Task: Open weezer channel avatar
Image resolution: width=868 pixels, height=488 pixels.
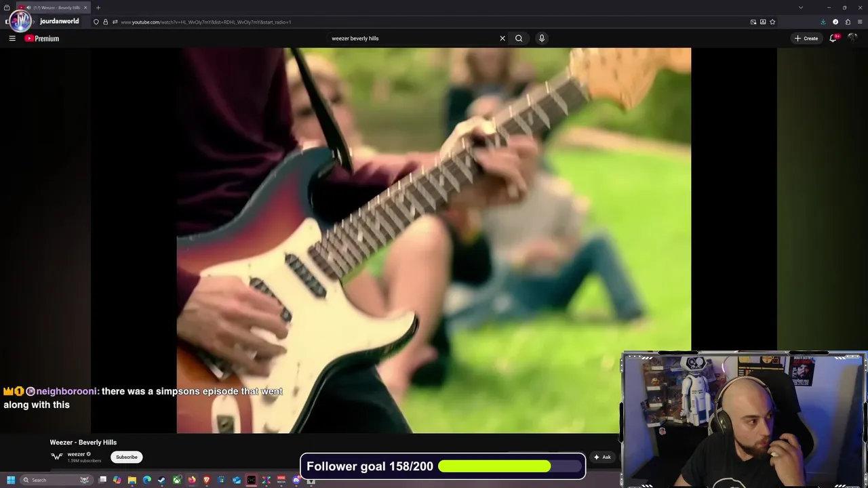Action: [57, 457]
